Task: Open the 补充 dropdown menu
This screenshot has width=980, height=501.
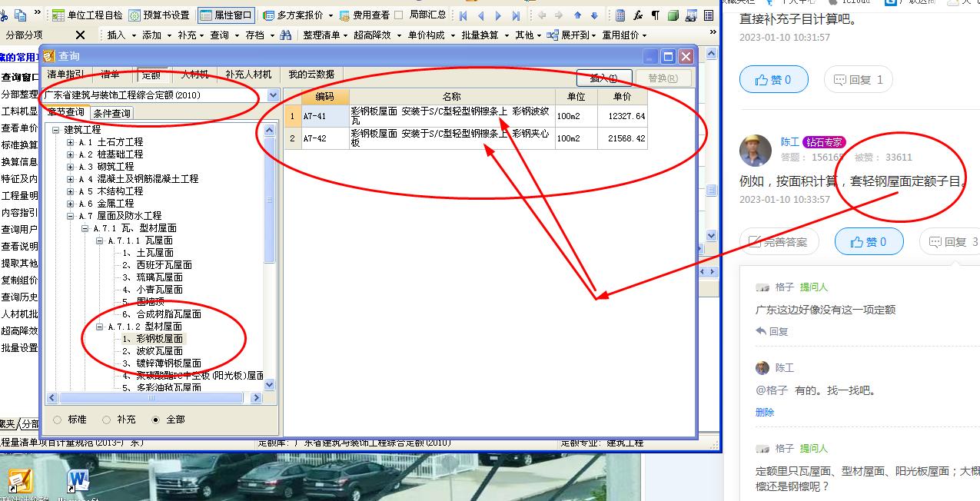Action: pyautogui.click(x=191, y=35)
